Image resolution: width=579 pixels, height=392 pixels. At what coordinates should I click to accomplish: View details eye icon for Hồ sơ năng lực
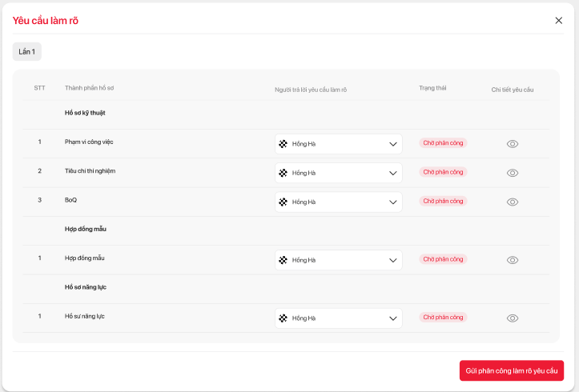513,318
